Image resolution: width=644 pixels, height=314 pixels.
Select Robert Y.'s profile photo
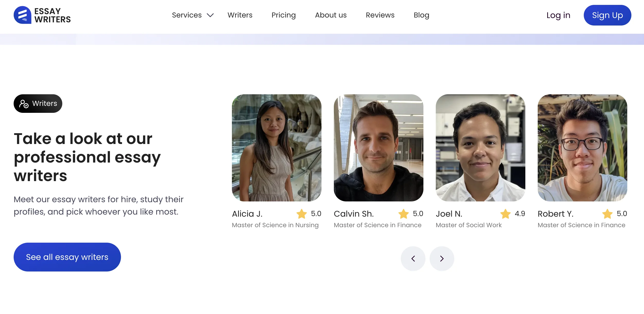coord(582,148)
